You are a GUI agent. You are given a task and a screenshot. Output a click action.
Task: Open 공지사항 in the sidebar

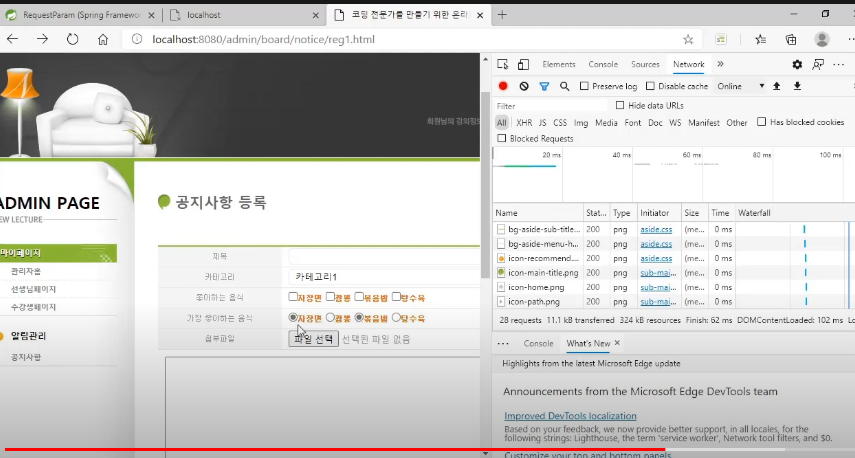pyautogui.click(x=26, y=357)
